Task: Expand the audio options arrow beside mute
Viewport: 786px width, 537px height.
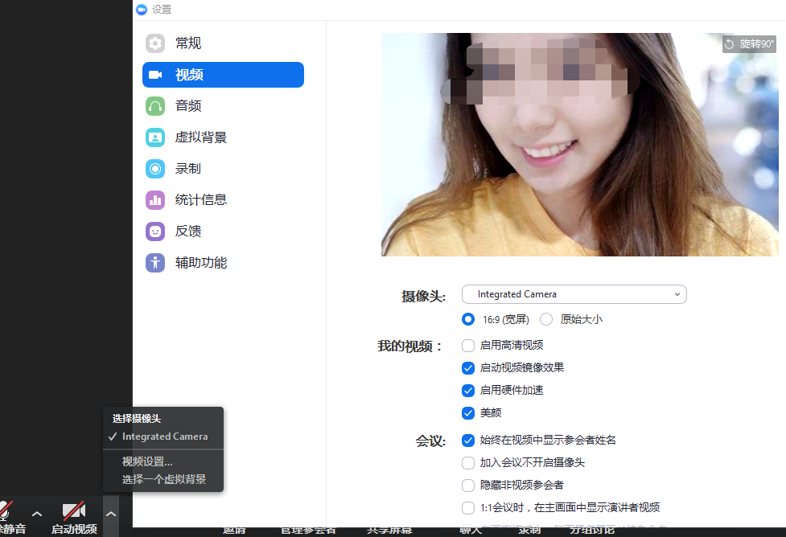Action: tap(37, 514)
